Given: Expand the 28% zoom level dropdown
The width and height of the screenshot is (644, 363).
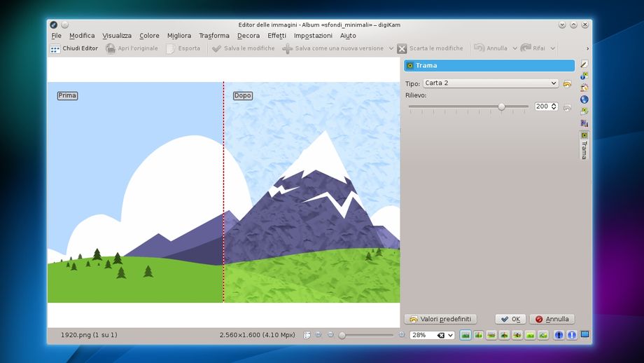Looking at the screenshot, I should click(449, 336).
